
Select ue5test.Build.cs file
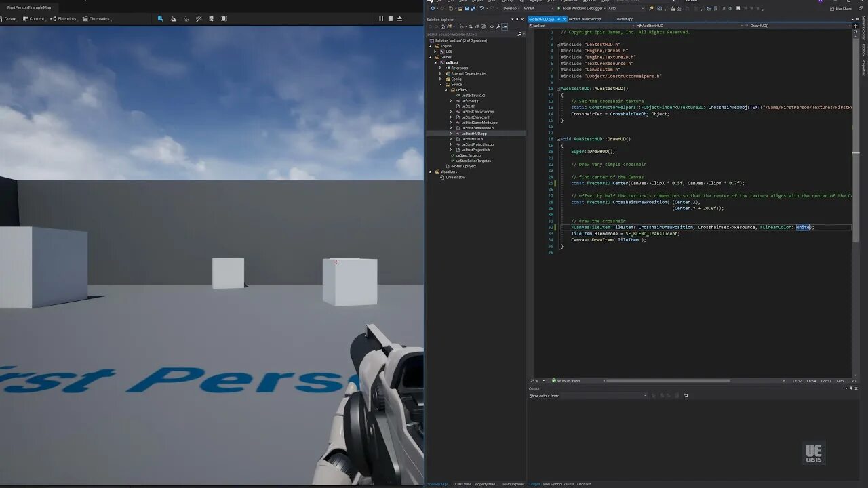[473, 95]
